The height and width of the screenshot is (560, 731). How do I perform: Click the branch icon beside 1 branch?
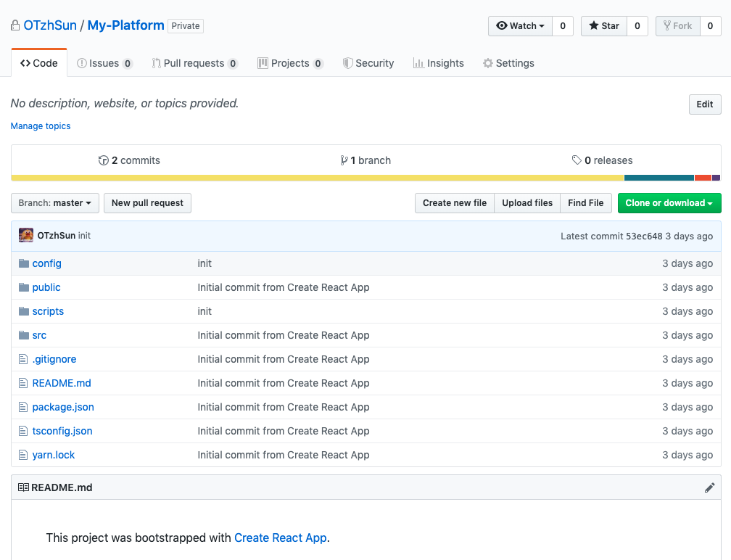(344, 160)
